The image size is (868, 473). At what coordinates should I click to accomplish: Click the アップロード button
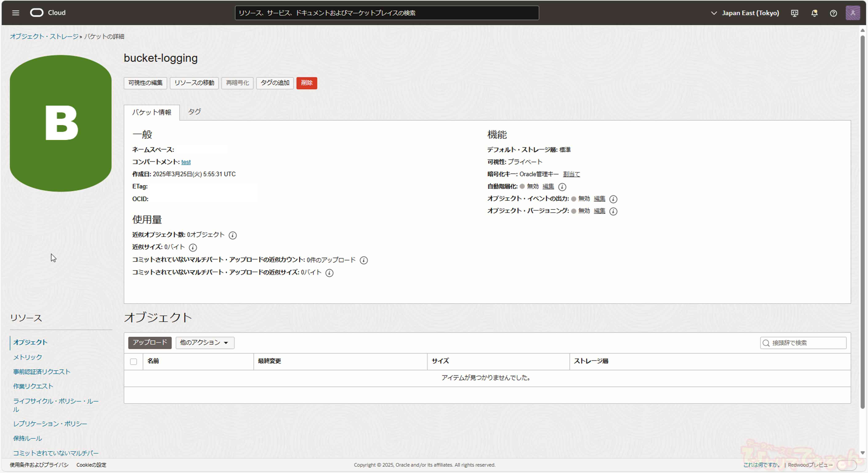coord(150,342)
